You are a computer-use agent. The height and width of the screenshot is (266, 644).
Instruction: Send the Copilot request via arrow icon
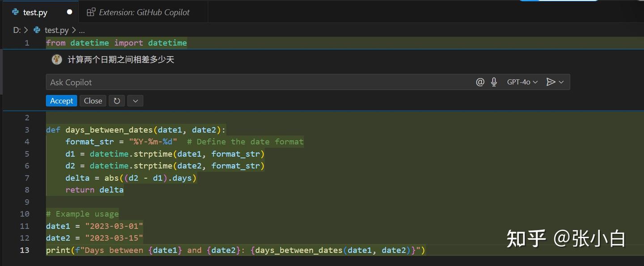(551, 82)
